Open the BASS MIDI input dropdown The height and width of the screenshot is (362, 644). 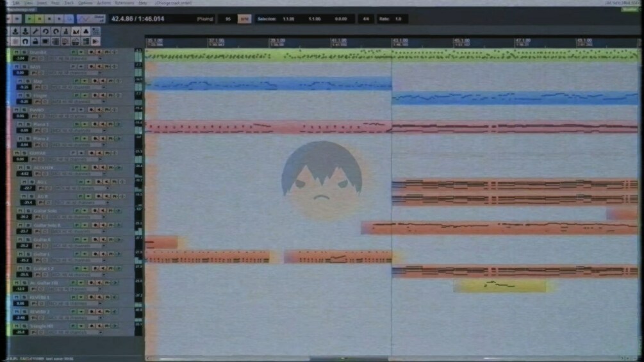75,73
